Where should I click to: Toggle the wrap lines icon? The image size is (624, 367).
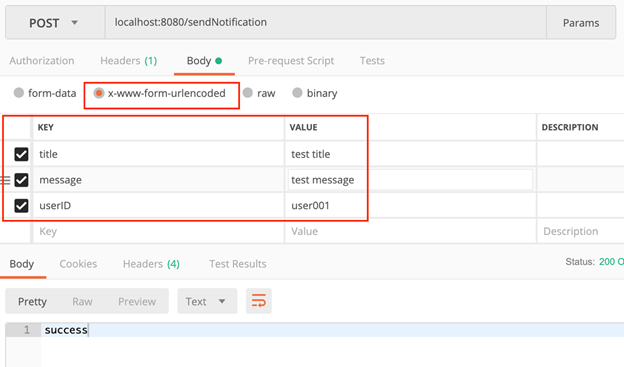click(x=259, y=301)
